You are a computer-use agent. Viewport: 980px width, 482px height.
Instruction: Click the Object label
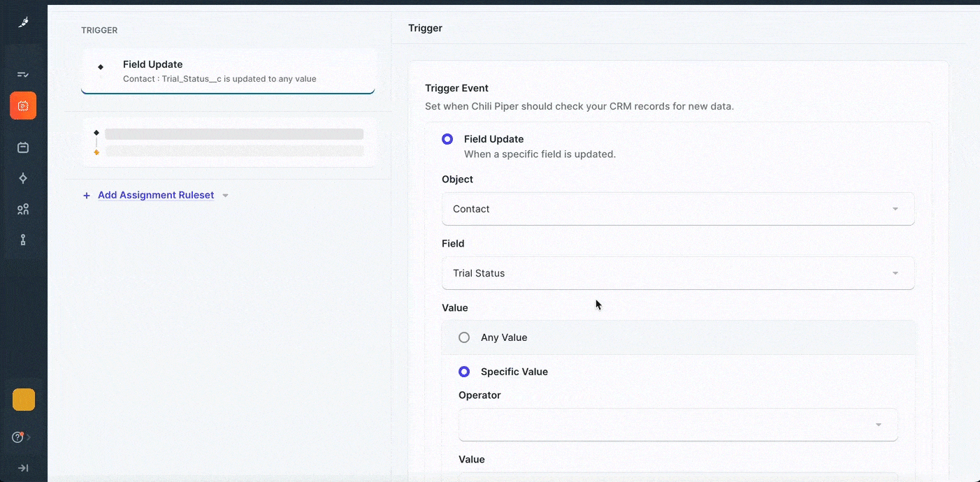click(457, 180)
